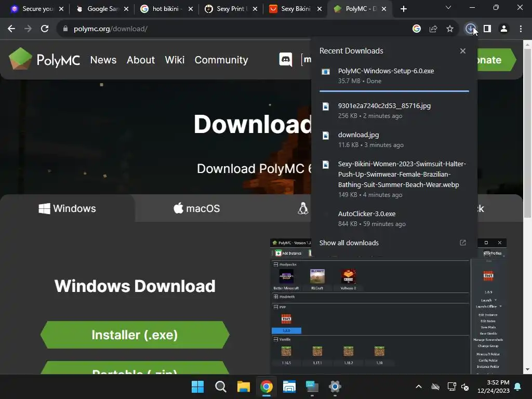Switch to the 'Secure you' tab

pyautogui.click(x=37, y=9)
